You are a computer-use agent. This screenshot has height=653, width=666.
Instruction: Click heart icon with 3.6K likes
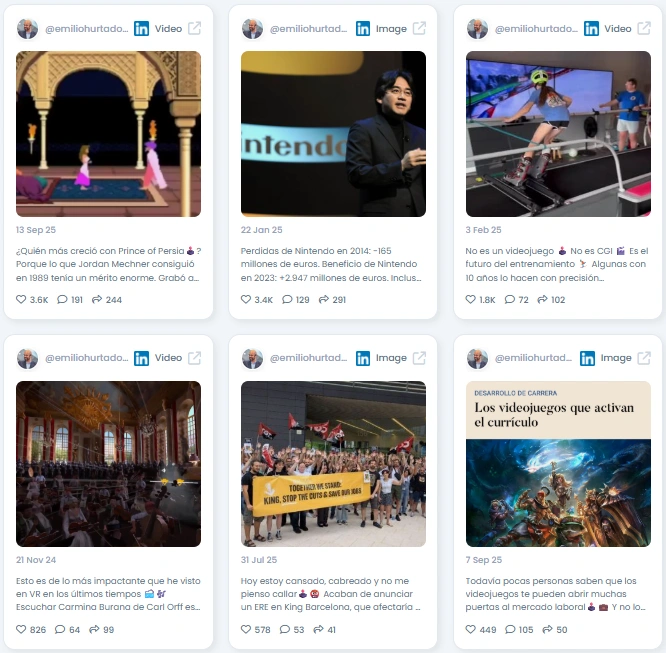click(21, 299)
